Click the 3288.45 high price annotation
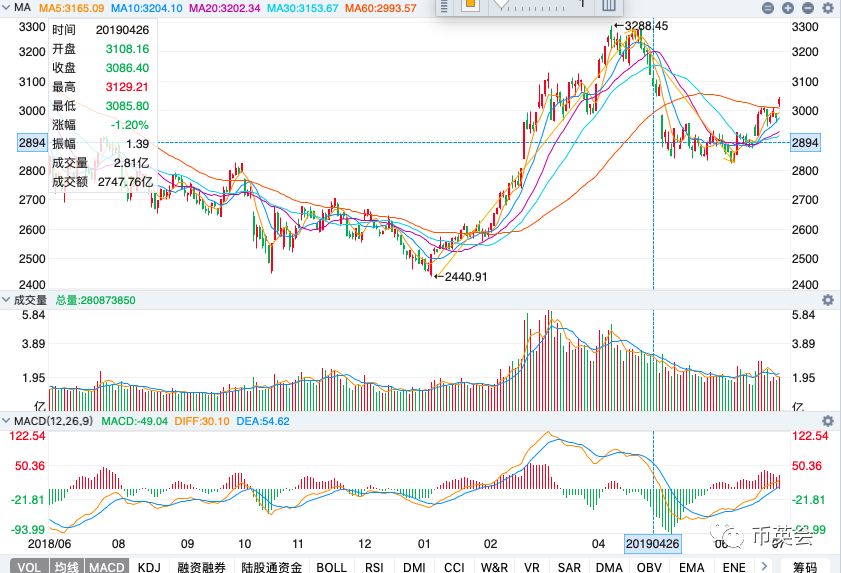841x573 pixels. pyautogui.click(x=646, y=26)
